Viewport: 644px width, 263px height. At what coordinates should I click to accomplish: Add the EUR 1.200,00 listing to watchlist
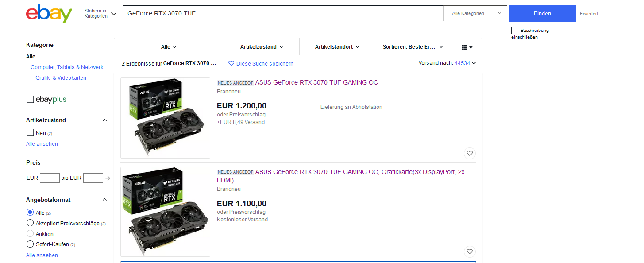tap(470, 154)
